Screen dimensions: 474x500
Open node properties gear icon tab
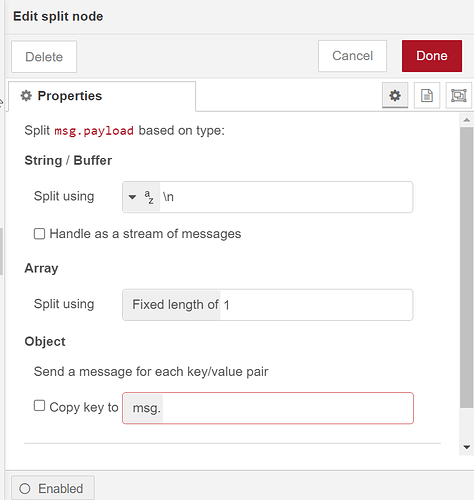coord(395,96)
